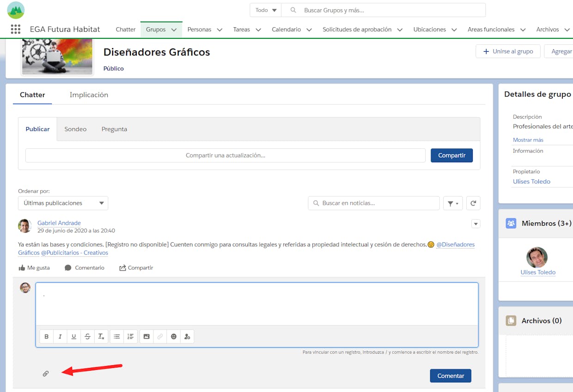573x392 pixels.
Task: Select the Sondeo publisher tab
Action: tap(75, 129)
